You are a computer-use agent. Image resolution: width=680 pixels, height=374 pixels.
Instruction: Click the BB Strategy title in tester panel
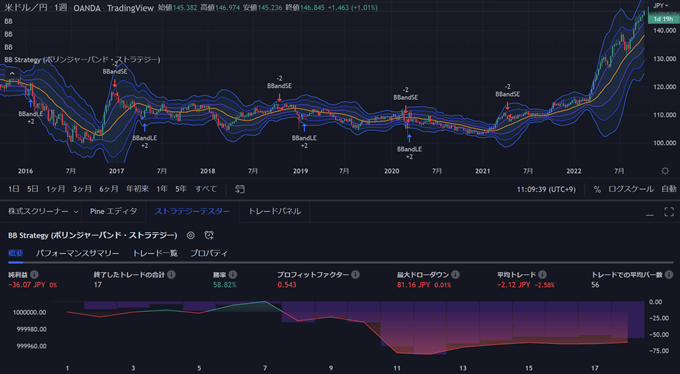point(92,235)
